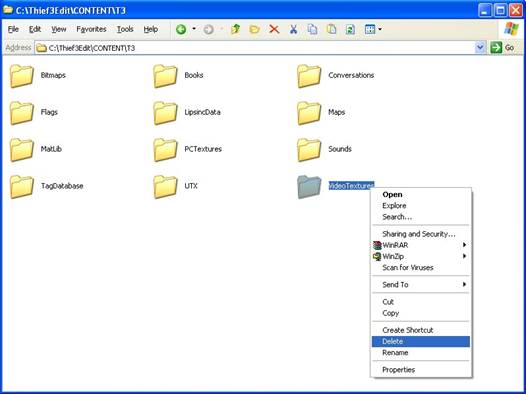The width and height of the screenshot is (526, 394).
Task: Select the Conversations folder icon
Action: (309, 76)
